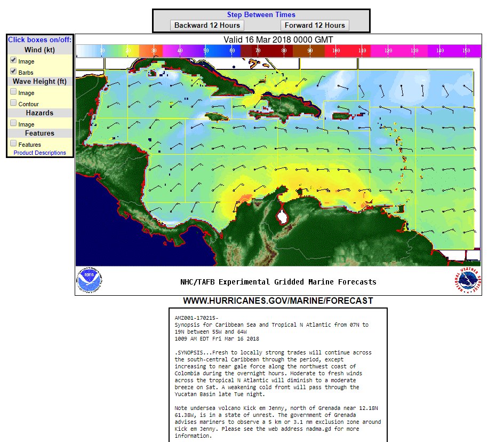This screenshot has width=504, height=442.
Task: Click the 'Wind (kt)' section header
Action: coord(40,50)
